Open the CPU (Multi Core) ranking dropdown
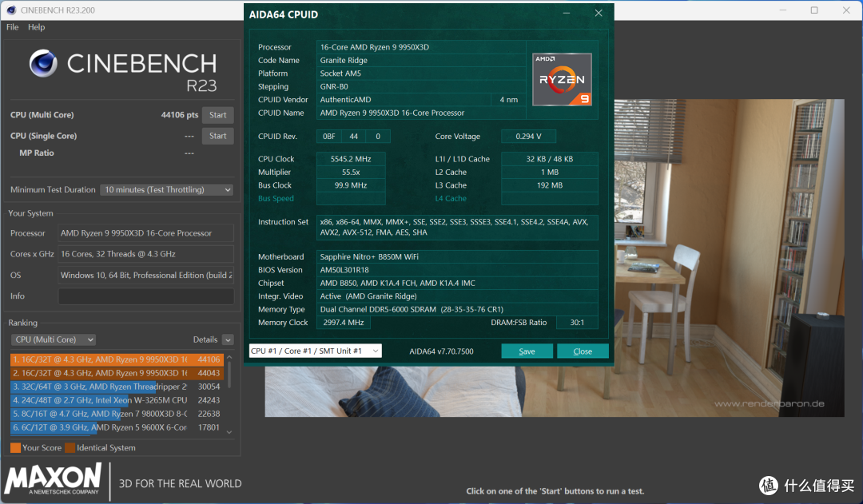The height and width of the screenshot is (504, 863). tap(54, 339)
